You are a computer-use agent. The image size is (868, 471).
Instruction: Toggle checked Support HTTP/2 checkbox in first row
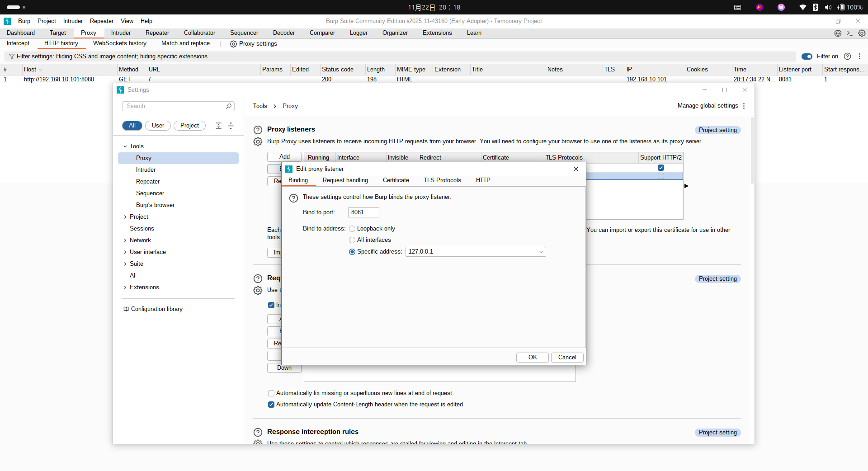[x=661, y=168]
